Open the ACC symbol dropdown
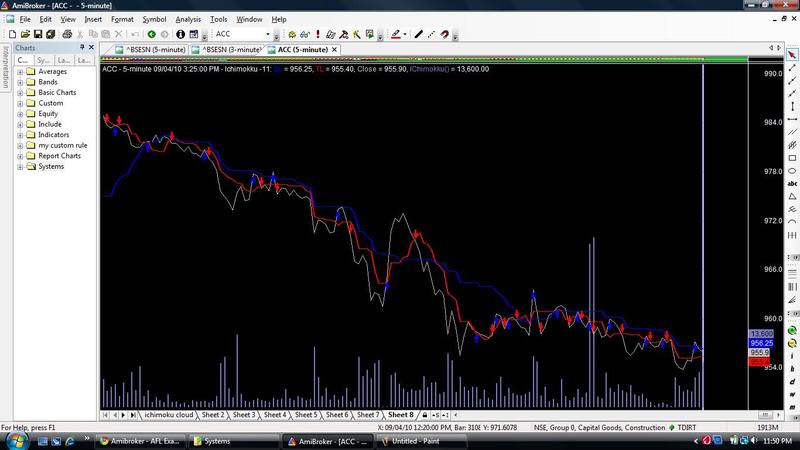800x450 pixels. click(x=268, y=34)
